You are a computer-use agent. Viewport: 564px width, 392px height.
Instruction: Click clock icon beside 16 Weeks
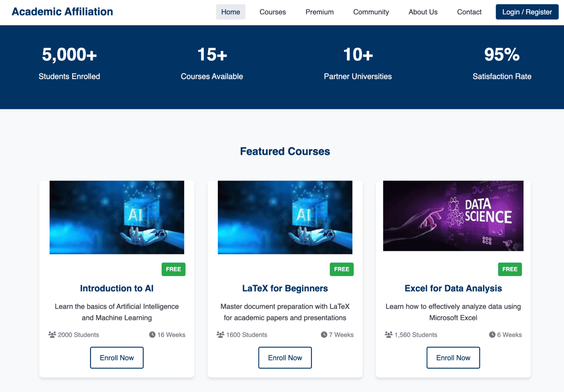pos(152,334)
